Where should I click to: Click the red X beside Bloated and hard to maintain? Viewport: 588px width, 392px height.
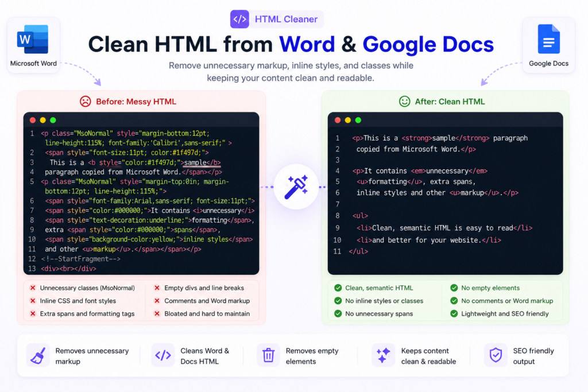coord(157,314)
